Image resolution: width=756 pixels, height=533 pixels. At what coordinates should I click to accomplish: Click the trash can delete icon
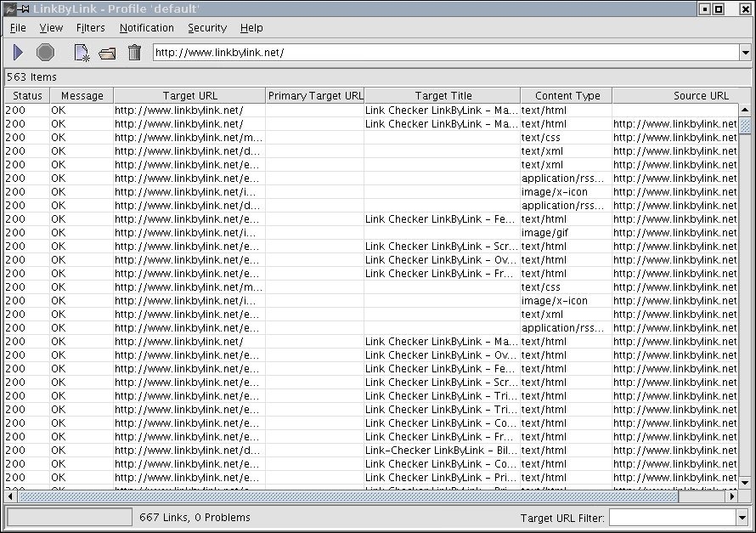pyautogui.click(x=134, y=52)
